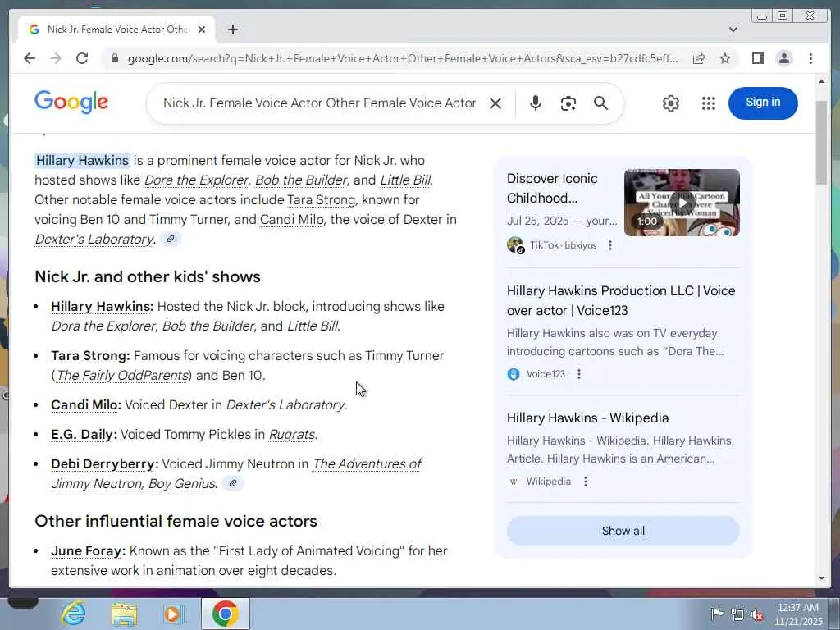Open Windows Media Player in taskbar
The image size is (840, 630).
(173, 614)
